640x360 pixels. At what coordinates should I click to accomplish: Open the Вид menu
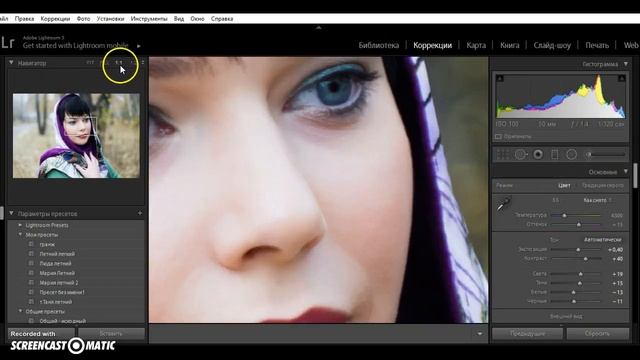pos(179,19)
